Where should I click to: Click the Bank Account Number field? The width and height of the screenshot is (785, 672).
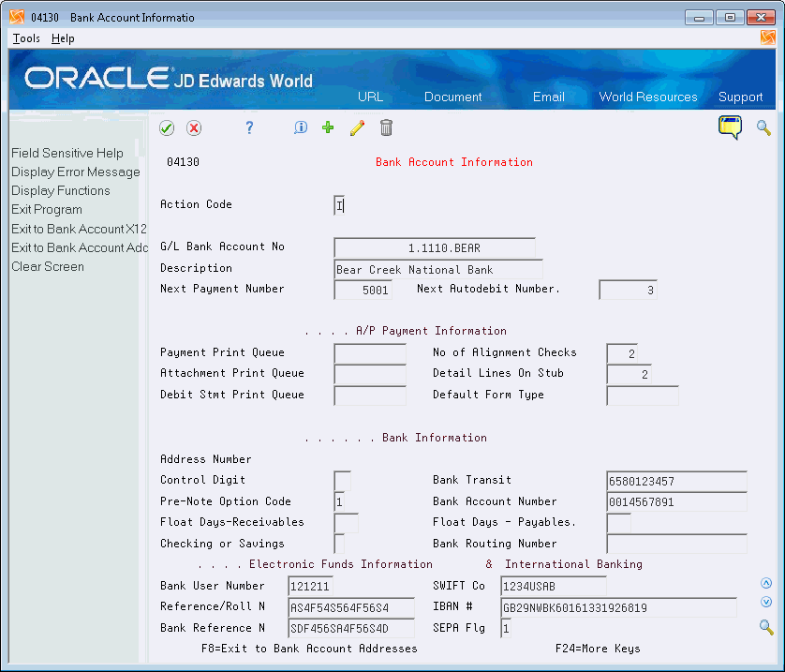[x=676, y=502]
